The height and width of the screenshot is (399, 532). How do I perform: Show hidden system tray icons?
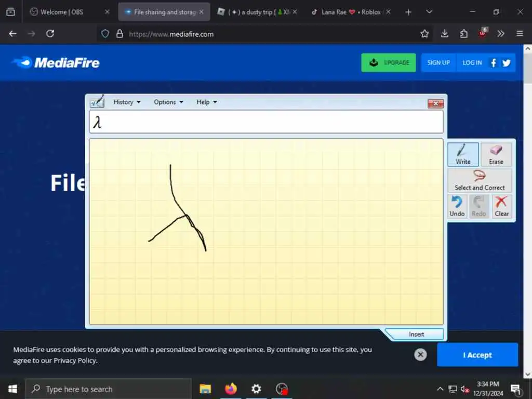440,389
